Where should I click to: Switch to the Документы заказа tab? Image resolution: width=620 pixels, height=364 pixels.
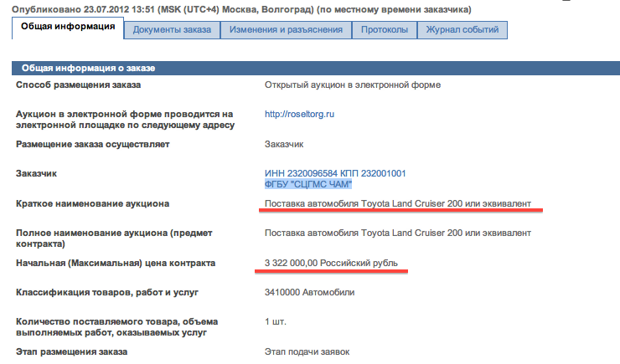click(172, 30)
